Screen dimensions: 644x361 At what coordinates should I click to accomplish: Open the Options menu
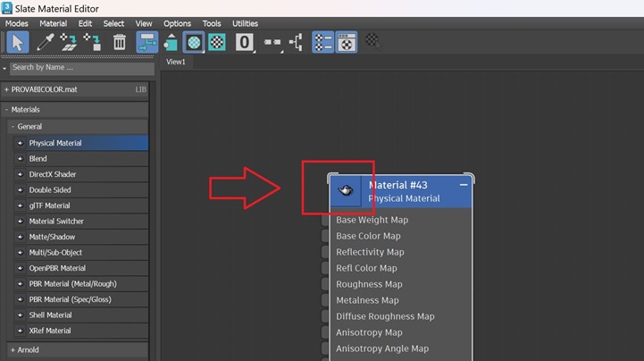(x=177, y=23)
